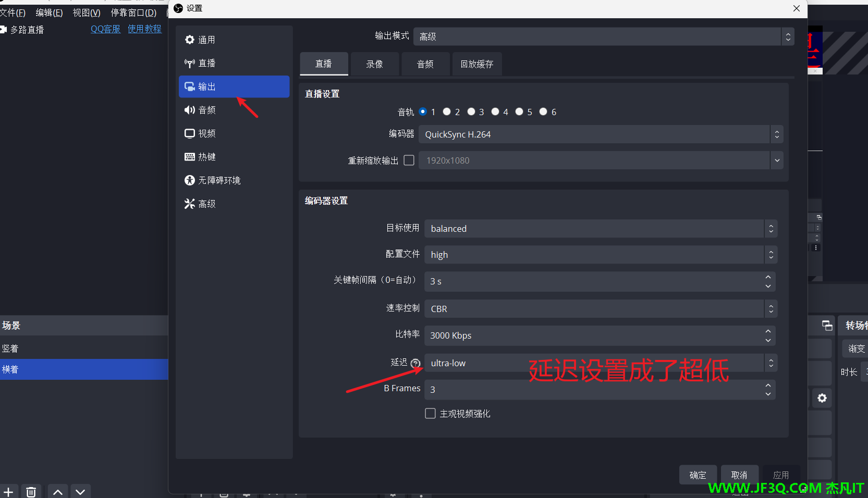Viewport: 868px width, 498px height.
Task: Click the 延迟 latency help question icon
Action: click(415, 363)
